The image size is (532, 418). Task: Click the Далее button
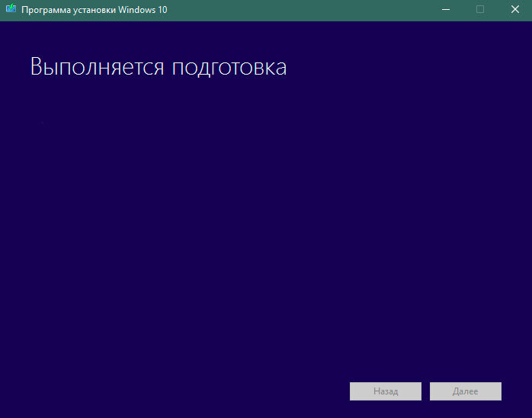coord(466,391)
